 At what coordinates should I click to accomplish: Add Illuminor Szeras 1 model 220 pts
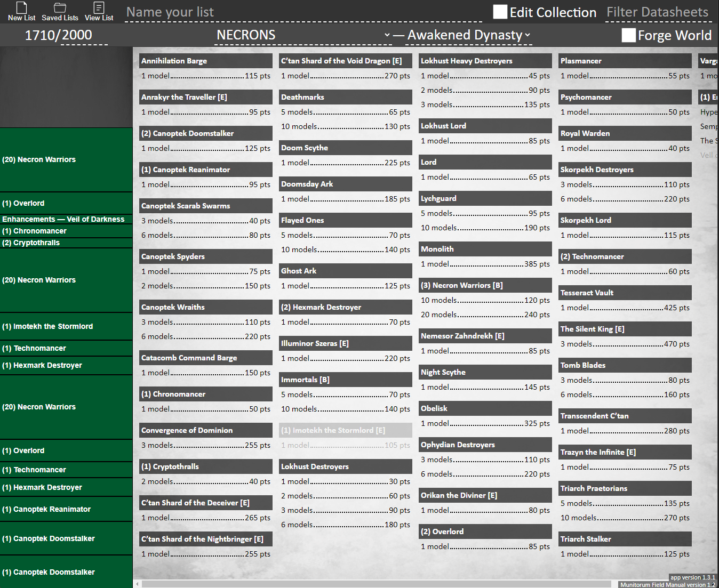pos(346,358)
